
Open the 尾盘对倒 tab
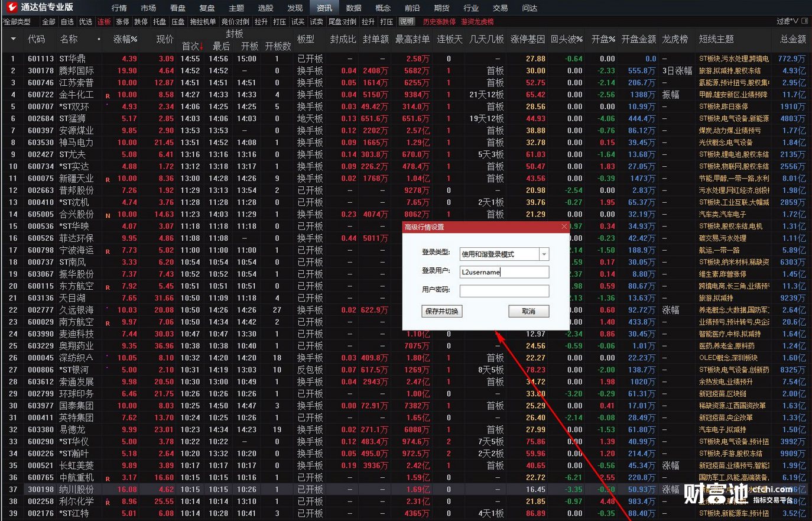tap(342, 22)
